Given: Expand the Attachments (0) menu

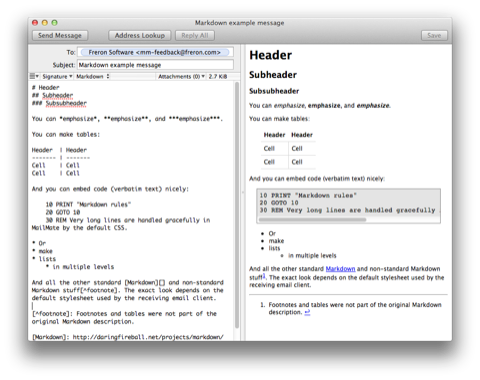Looking at the screenshot, I should [181, 76].
